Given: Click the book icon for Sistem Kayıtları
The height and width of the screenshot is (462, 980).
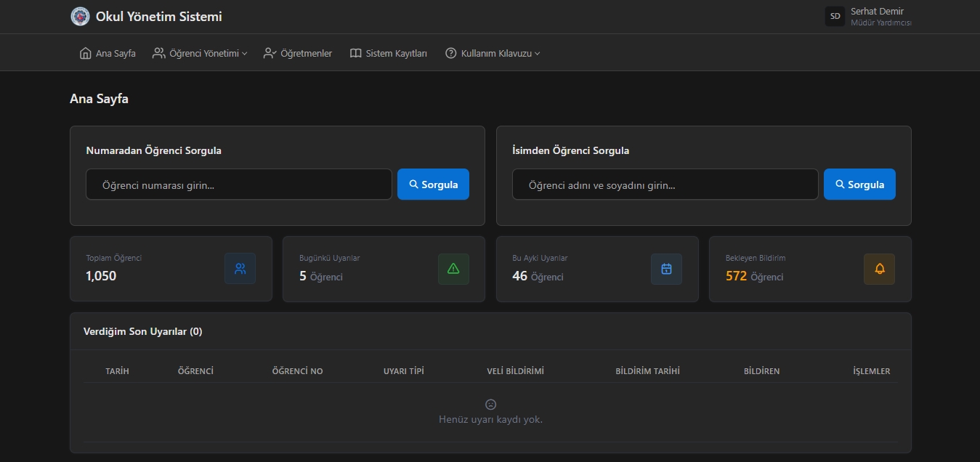Looking at the screenshot, I should tap(355, 53).
